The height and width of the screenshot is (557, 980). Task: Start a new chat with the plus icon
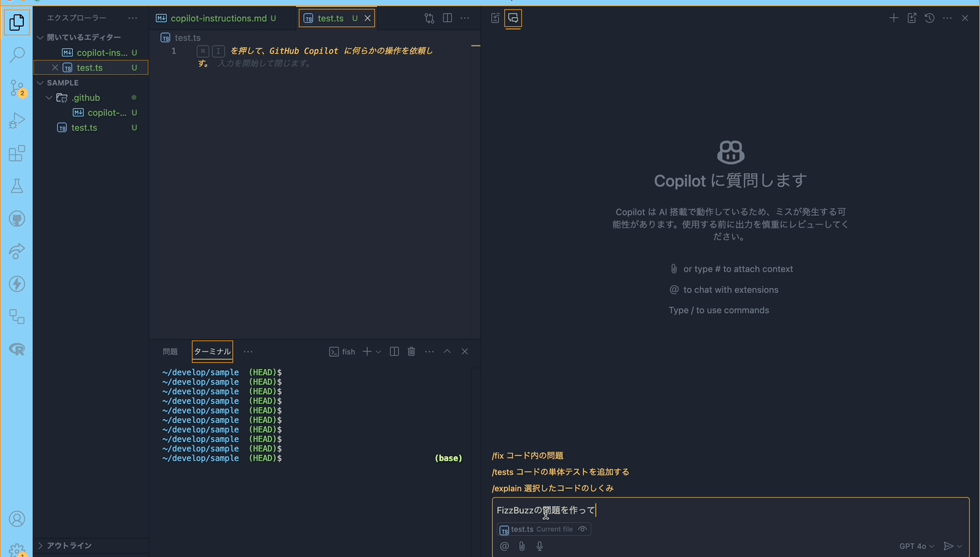[x=894, y=18]
